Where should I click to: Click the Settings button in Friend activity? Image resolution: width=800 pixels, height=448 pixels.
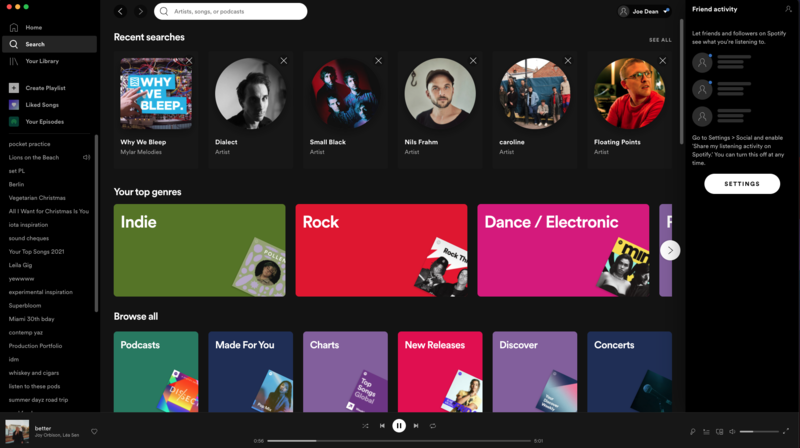coord(742,184)
